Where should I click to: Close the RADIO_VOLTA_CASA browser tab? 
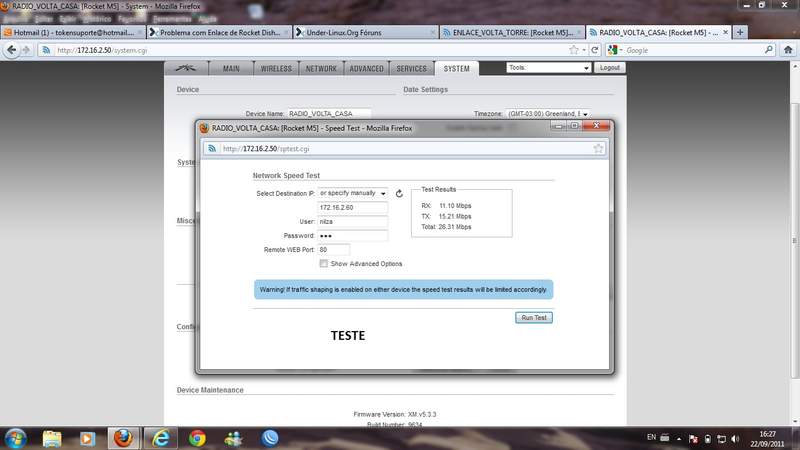[x=725, y=32]
